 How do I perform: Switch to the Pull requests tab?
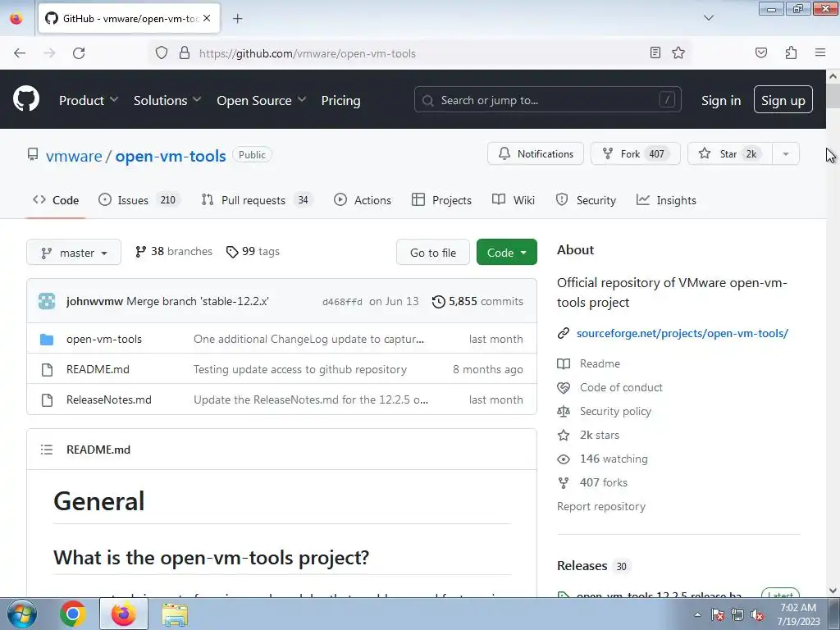257,200
